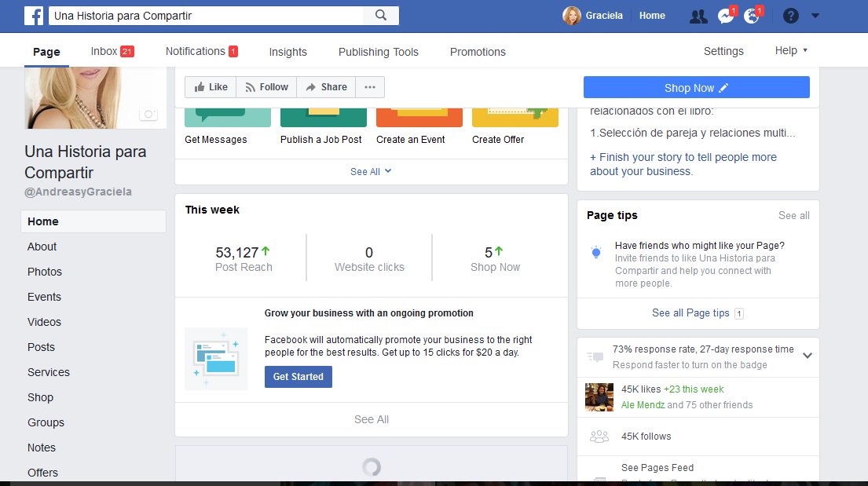The image size is (868, 486).
Task: Click the ongoing promotion illustration
Action: 216,359
